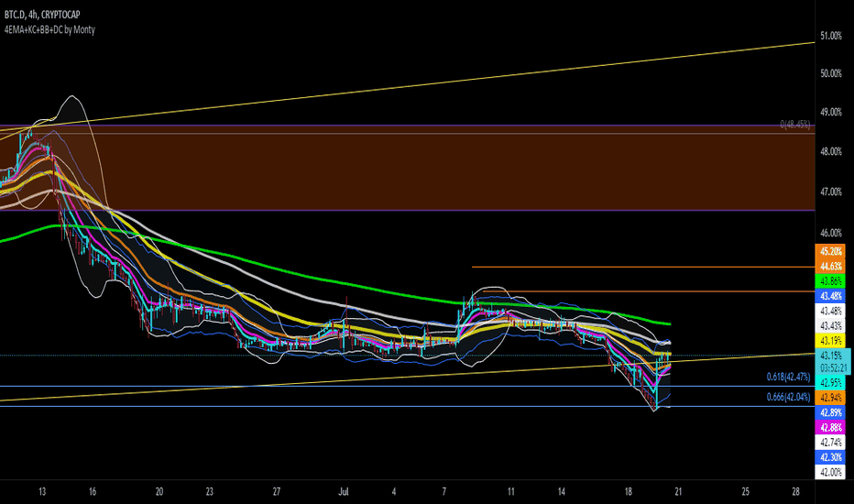Select the magenta 42.88% price tag
854x504 pixels.
pos(830,427)
